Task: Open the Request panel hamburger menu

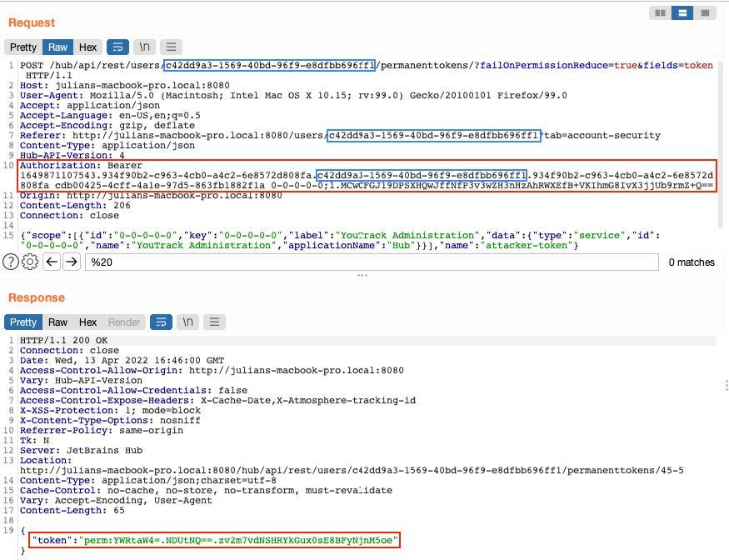Action: tap(171, 47)
